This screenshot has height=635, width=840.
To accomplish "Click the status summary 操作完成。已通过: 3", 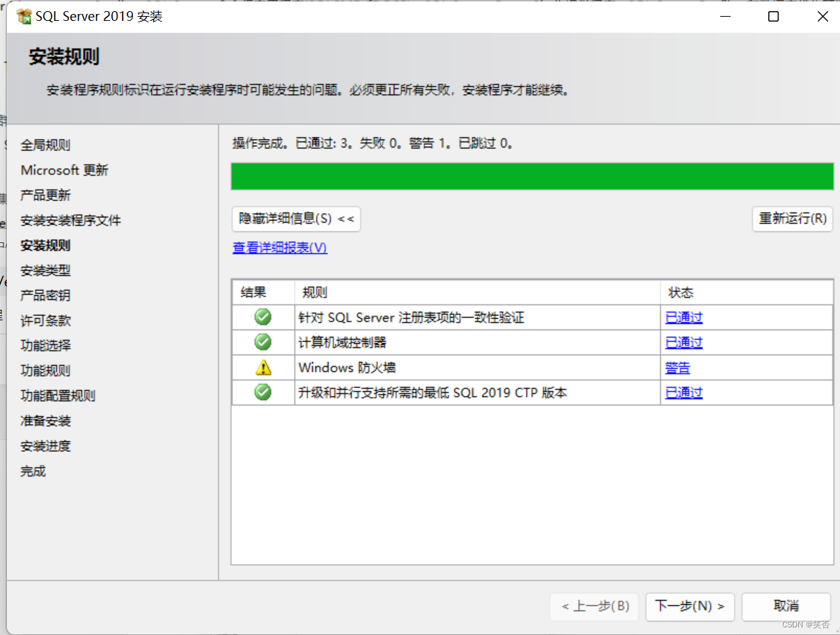I will tap(373, 143).
